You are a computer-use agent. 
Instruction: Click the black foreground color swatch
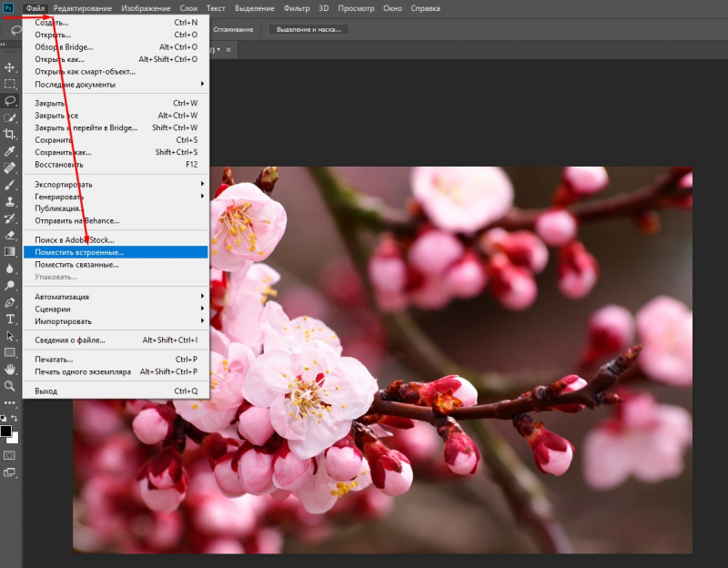(5, 431)
